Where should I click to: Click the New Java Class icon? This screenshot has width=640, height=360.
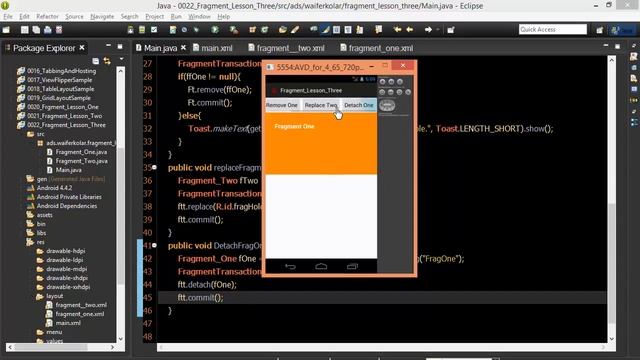pos(265,30)
